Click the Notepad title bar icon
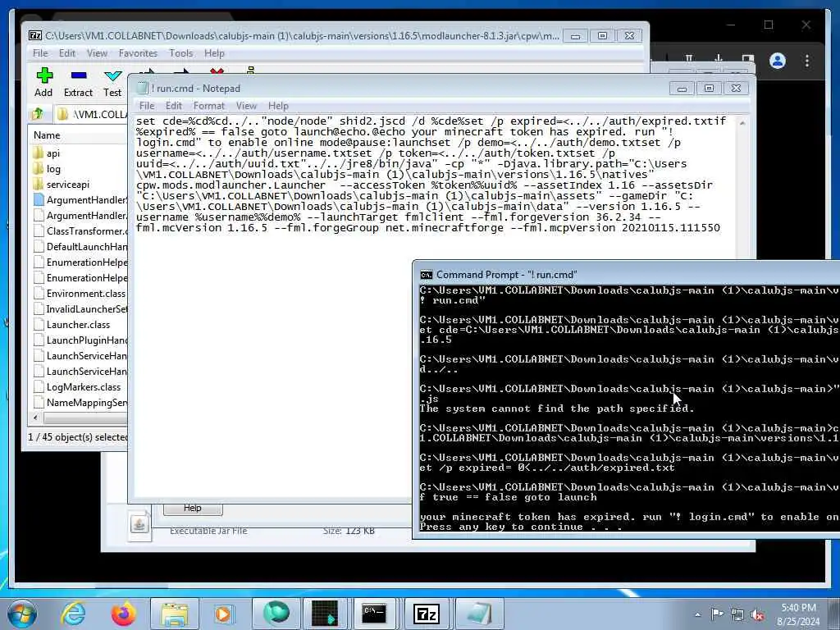Image resolution: width=840 pixels, height=630 pixels. click(x=142, y=89)
